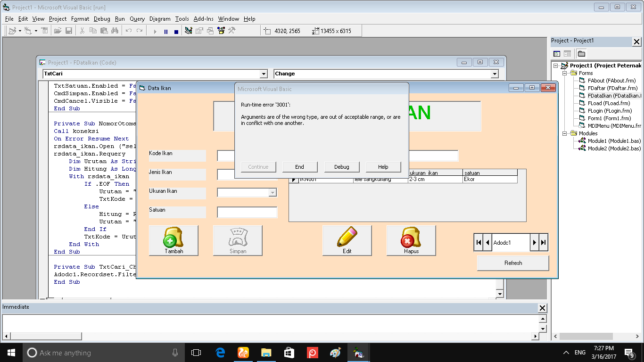This screenshot has height=362, width=644.
Task: Open the Add-Ins menu
Action: 204,19
